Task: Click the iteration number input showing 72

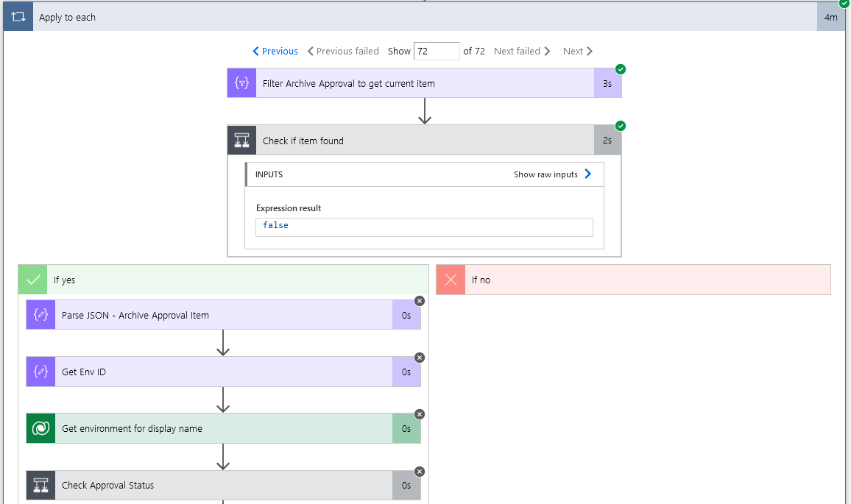Action: [x=437, y=51]
